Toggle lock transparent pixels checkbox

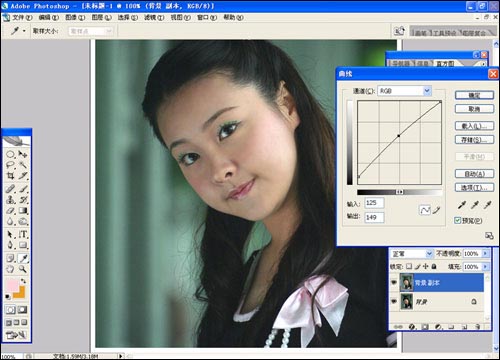tap(409, 266)
